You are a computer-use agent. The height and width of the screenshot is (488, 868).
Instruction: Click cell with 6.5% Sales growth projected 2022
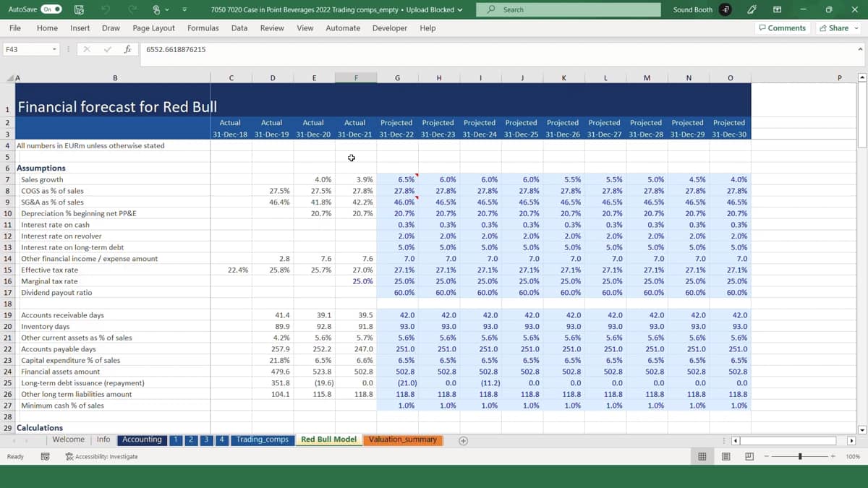tap(397, 179)
